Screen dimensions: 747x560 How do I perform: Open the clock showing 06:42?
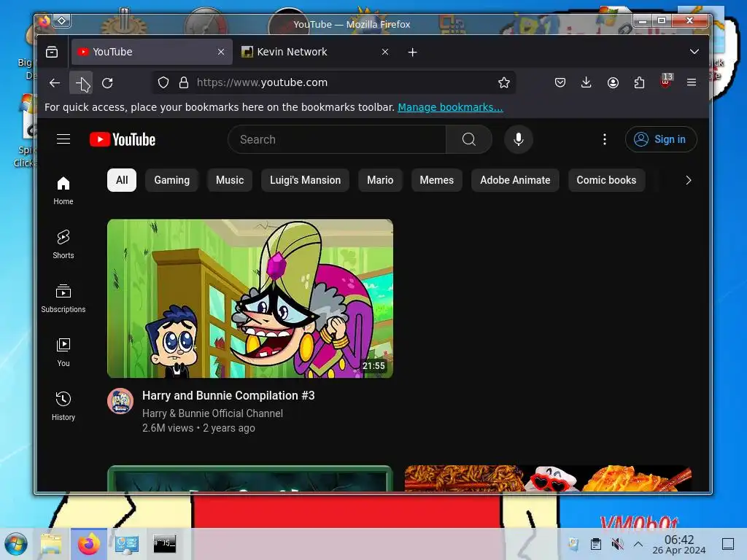point(679,544)
